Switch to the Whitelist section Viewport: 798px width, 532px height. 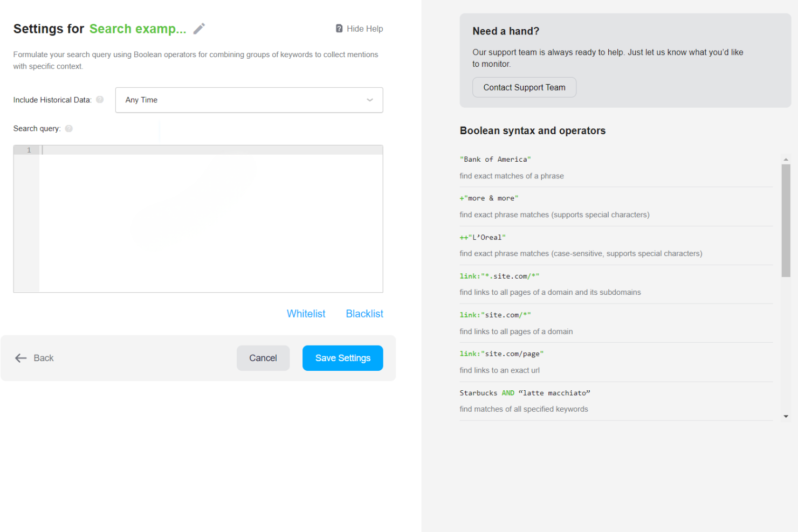click(x=306, y=313)
